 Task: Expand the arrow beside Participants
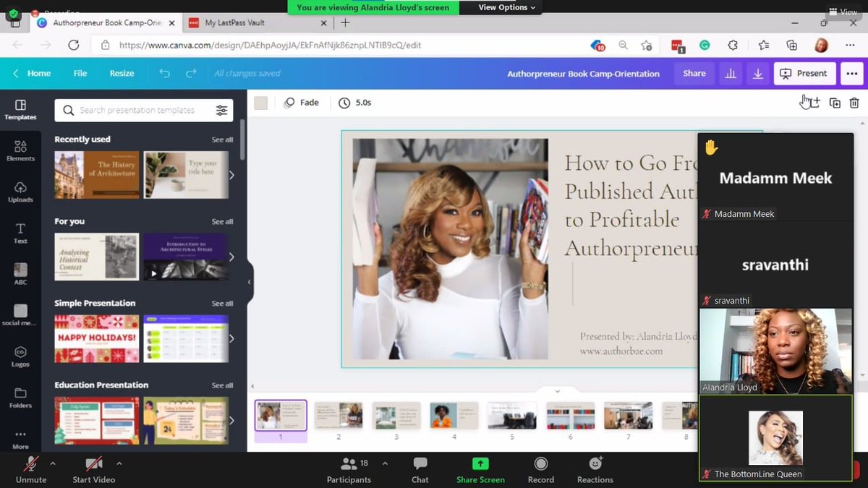click(x=385, y=463)
